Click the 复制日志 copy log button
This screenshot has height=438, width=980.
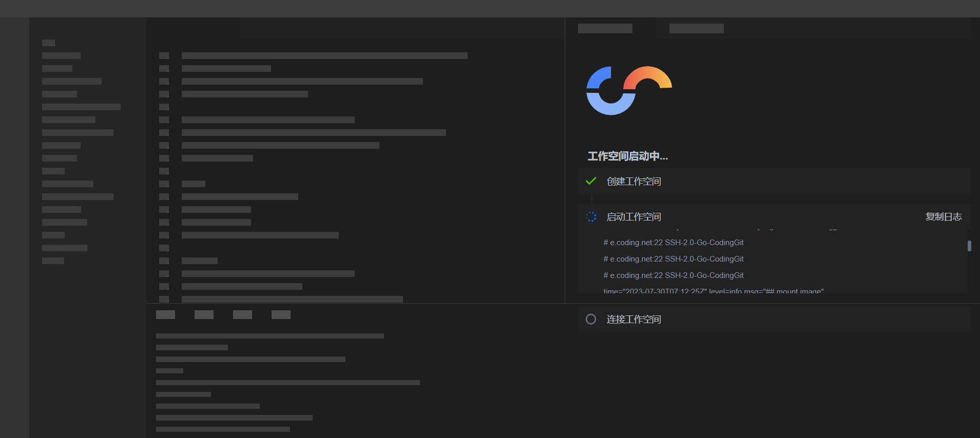click(x=943, y=217)
